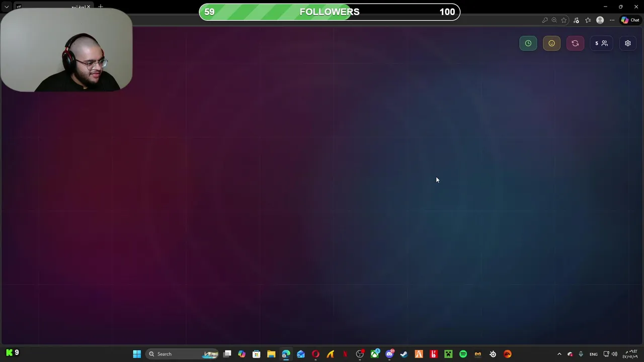The width and height of the screenshot is (644, 362).
Task: Click the streamer webcam overlay
Action: [x=66, y=50]
